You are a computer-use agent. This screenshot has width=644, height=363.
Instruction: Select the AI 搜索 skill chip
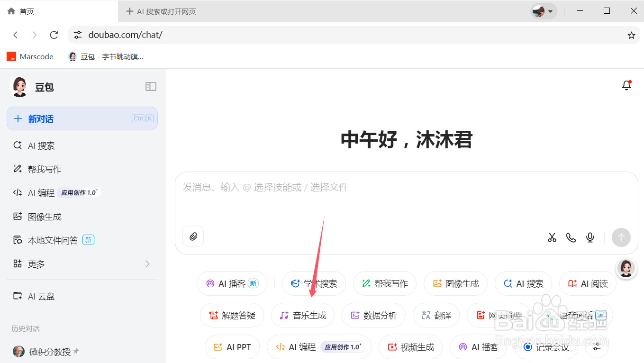coord(523,283)
